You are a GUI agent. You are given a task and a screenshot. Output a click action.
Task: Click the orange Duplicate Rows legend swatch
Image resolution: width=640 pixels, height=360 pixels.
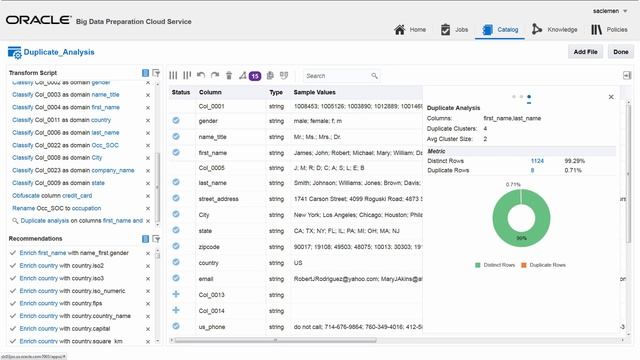pos(524,265)
